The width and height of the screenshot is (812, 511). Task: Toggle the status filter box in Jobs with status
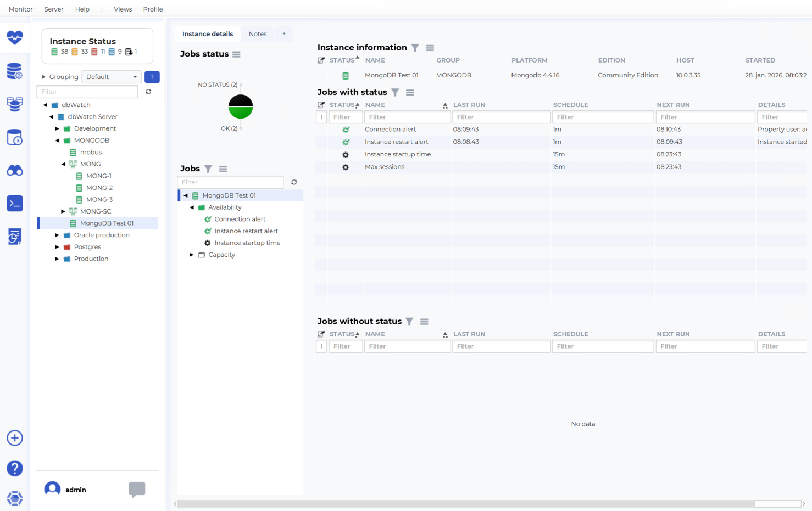(321, 117)
